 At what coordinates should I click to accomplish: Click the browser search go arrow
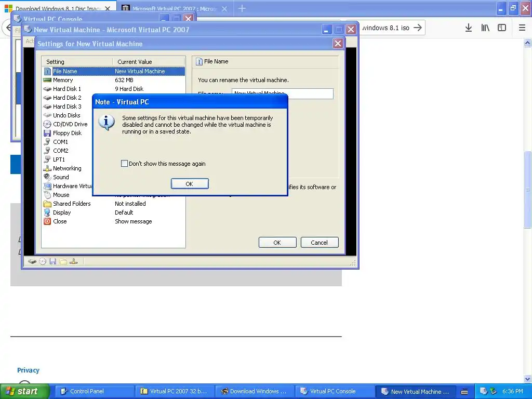point(418,28)
